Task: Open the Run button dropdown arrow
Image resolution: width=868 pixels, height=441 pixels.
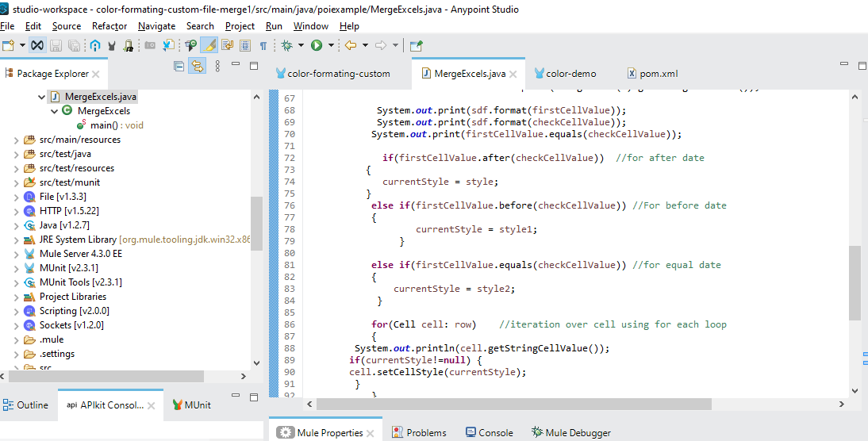Action: coord(331,45)
